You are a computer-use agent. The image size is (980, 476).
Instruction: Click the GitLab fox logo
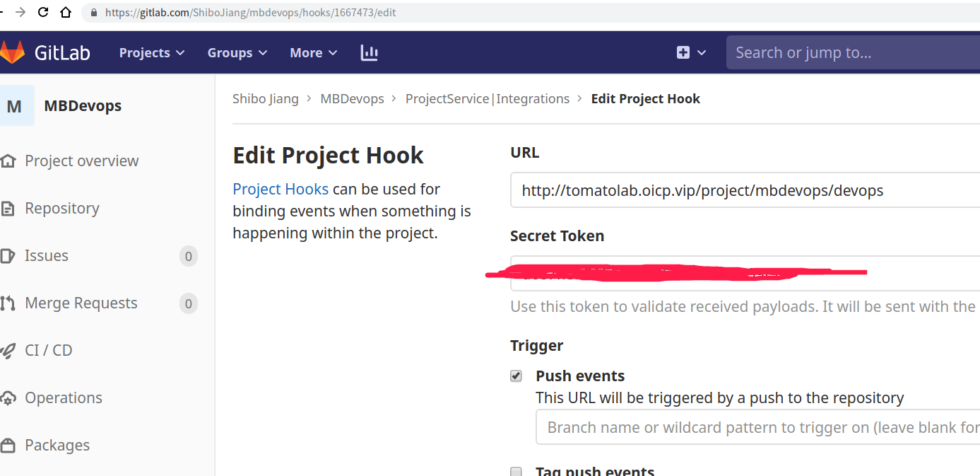pos(12,52)
